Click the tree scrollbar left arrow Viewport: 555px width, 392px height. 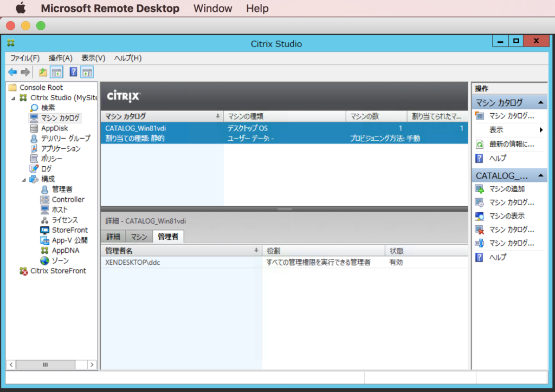[11, 364]
